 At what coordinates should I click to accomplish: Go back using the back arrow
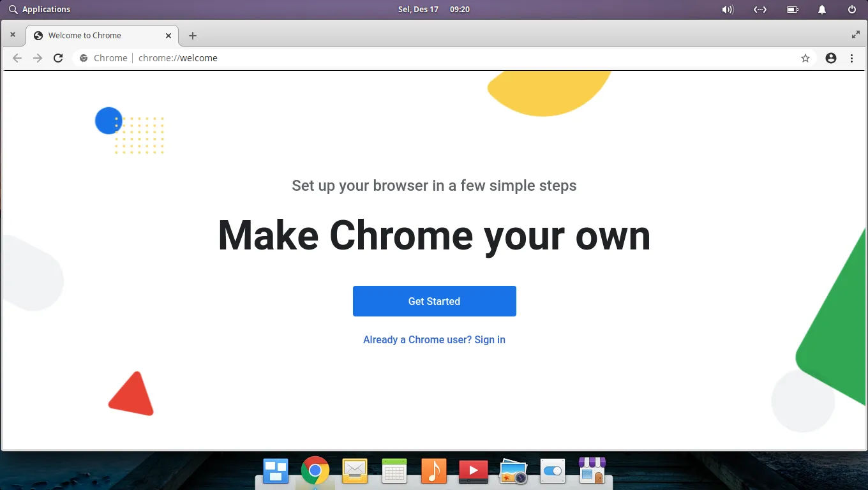click(17, 58)
